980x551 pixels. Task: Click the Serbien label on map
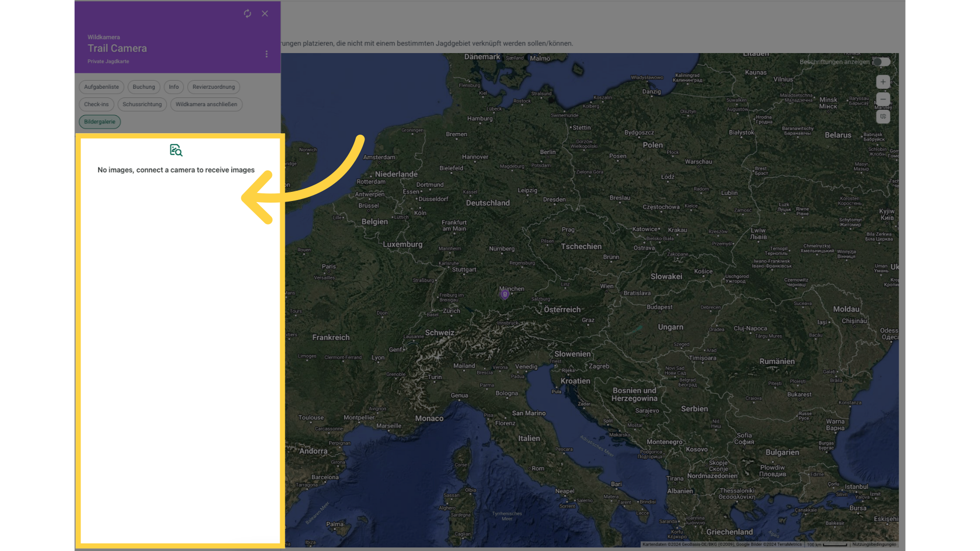point(695,409)
